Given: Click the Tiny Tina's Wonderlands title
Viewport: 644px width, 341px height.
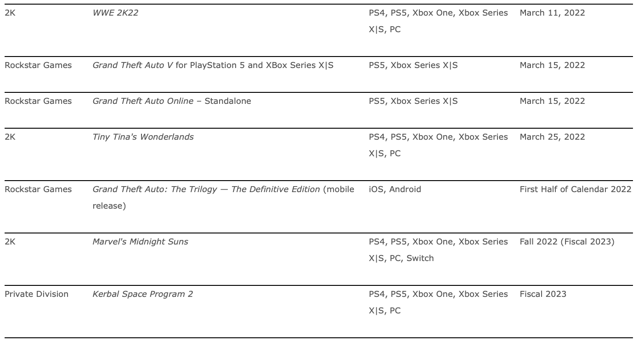Looking at the screenshot, I should pos(143,137).
